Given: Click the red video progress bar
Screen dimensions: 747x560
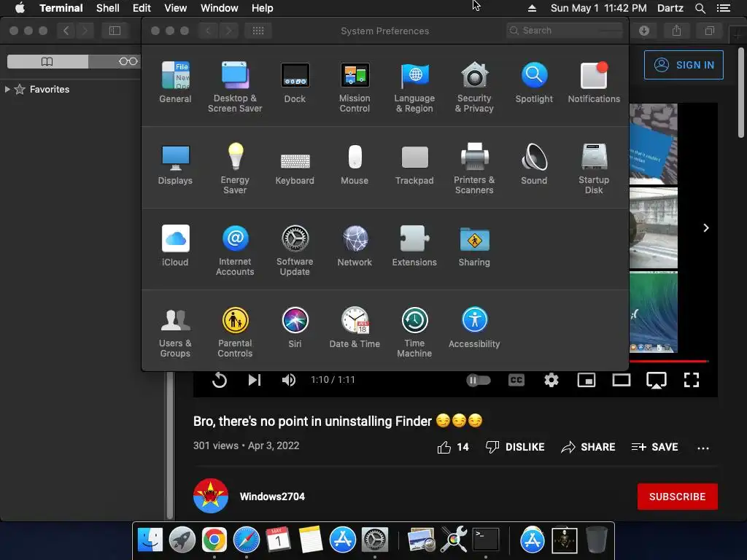Looking at the screenshot, I should pyautogui.click(x=668, y=362).
